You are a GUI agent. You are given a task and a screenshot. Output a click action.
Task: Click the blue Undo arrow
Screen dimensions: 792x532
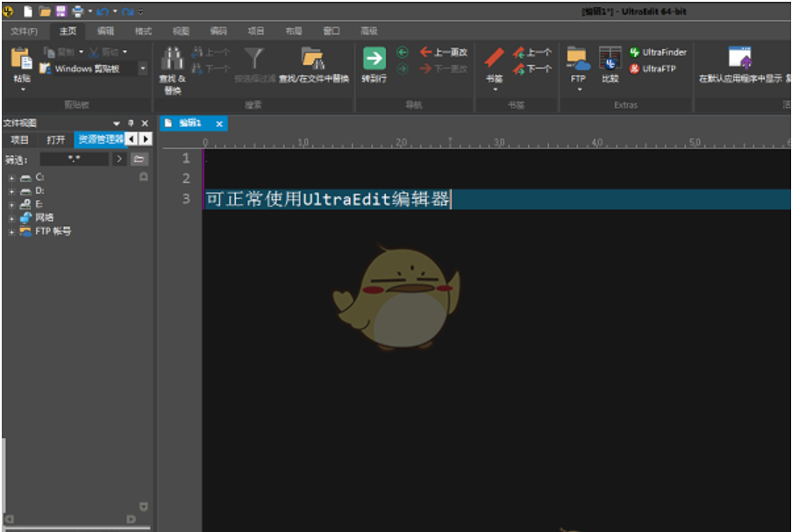103,11
